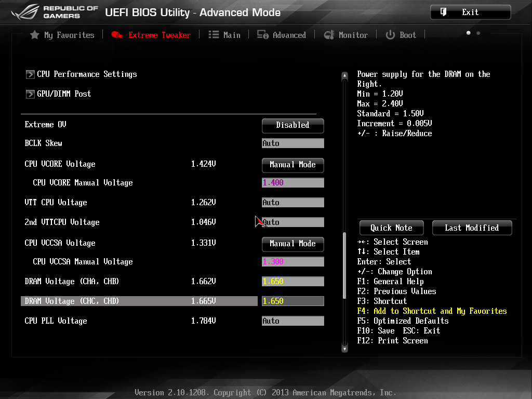Click the BIOS version copyright text
532x399 pixels.
point(265,393)
